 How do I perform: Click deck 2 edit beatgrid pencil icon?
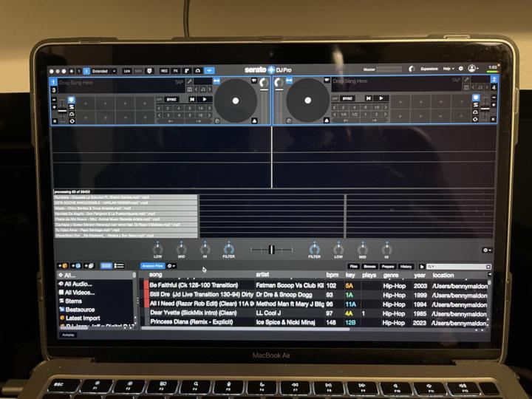tap(467, 79)
